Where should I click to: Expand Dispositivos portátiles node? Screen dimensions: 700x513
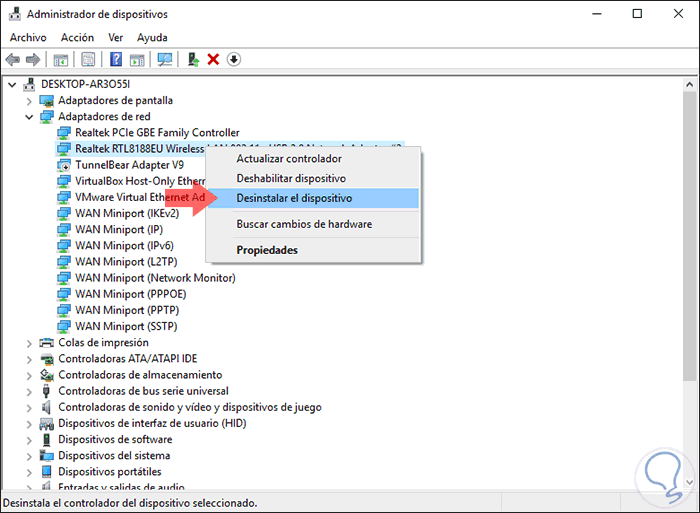pos(29,472)
